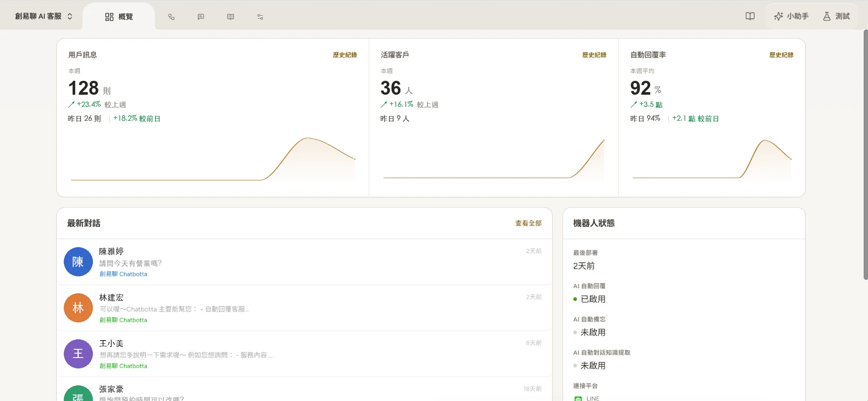The image size is (868, 401).
Task: Open 歷史紀錄 for 用戶訊息
Action: tap(345, 55)
